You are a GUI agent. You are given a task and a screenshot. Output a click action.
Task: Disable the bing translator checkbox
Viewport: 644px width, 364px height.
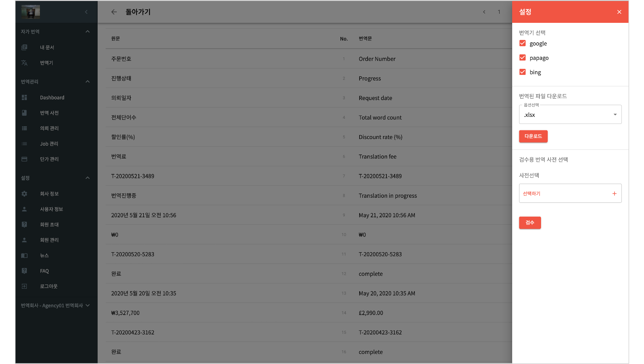(x=523, y=72)
